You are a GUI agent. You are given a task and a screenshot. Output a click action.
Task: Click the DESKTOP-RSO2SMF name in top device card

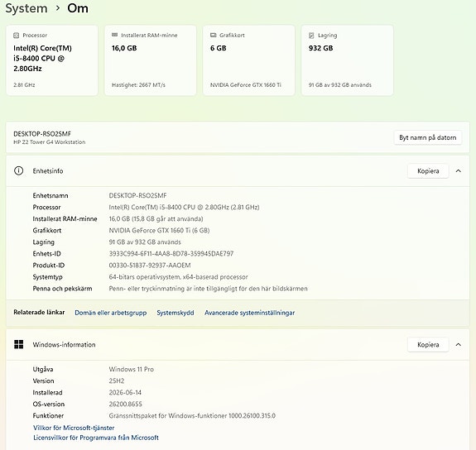coord(42,134)
